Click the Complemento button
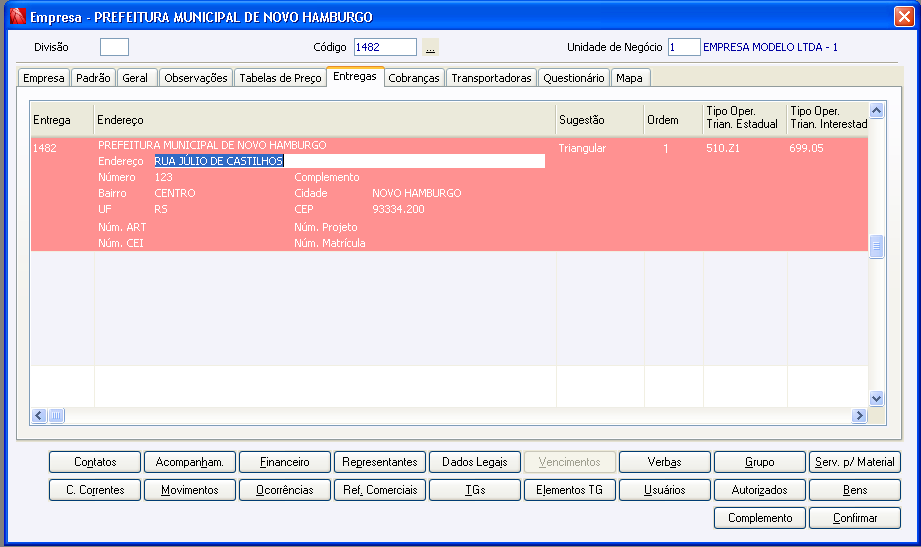Screen dimensions: 921x547 (x=759, y=518)
